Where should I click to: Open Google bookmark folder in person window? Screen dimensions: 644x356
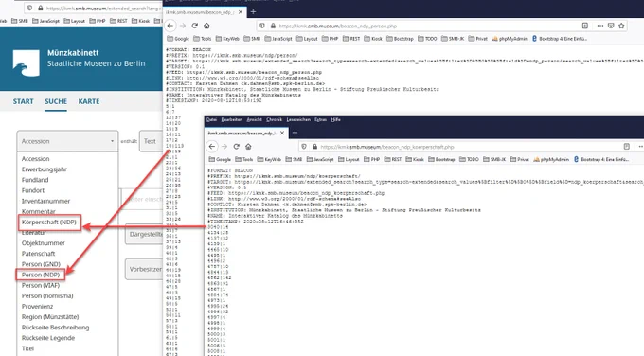[178, 39]
